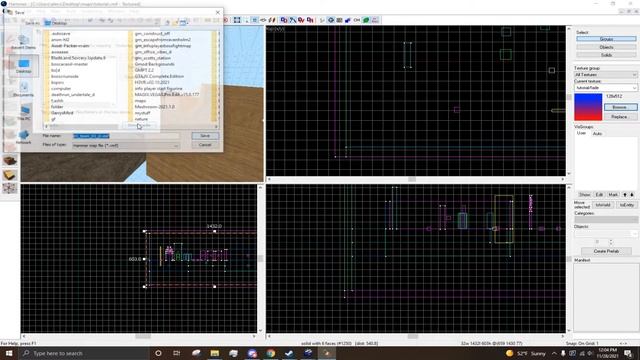Click the toEntity button

(626, 205)
